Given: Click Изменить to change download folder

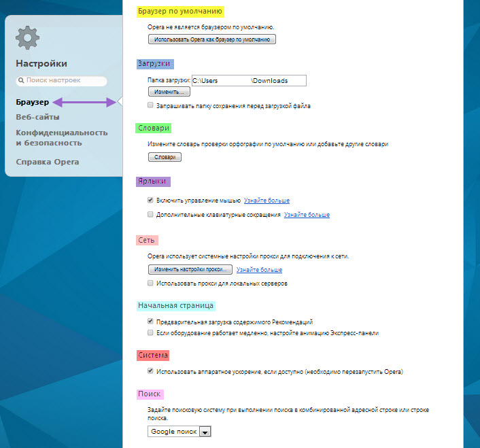Looking at the screenshot, I should click(x=169, y=92).
